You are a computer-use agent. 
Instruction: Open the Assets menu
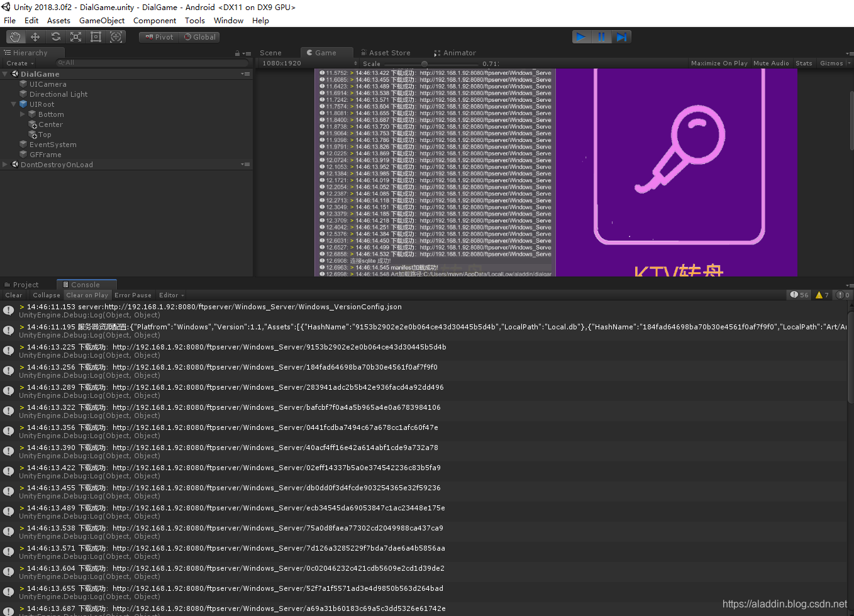[x=58, y=21]
